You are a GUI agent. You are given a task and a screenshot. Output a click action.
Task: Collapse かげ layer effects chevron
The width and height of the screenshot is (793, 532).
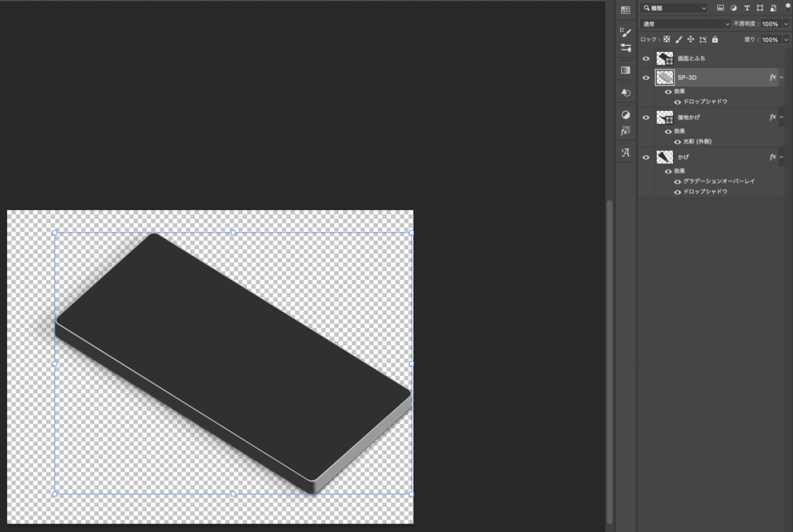point(781,157)
